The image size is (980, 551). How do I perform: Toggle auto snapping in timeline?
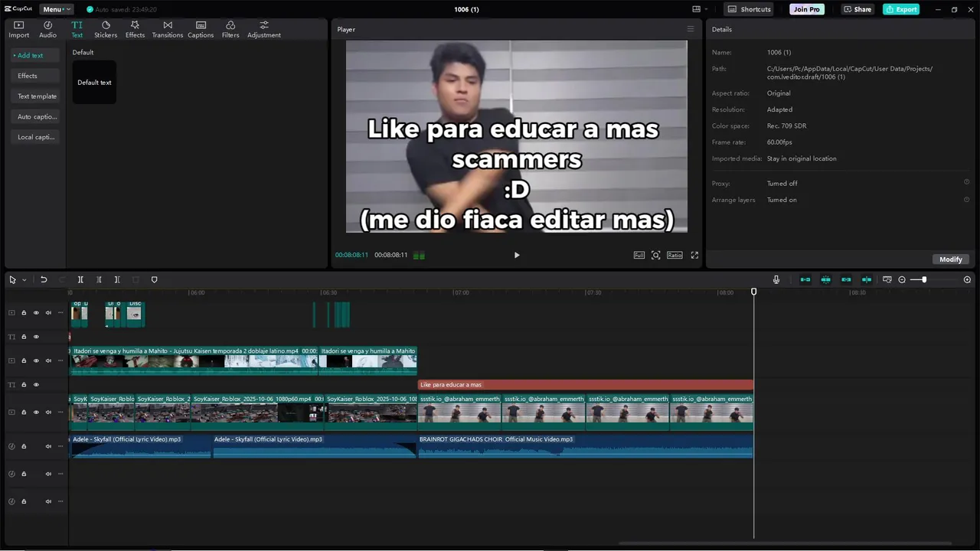(x=826, y=279)
